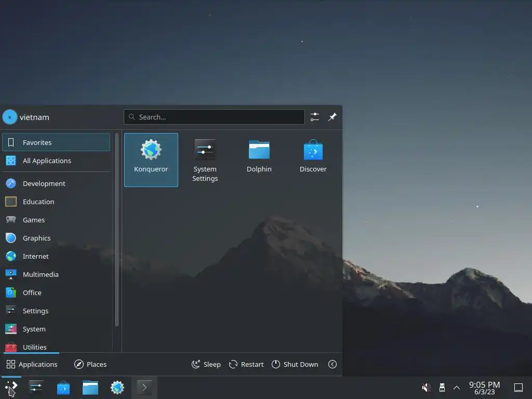The width and height of the screenshot is (532, 399).
Task: Open the Games category
Action: click(x=56, y=220)
